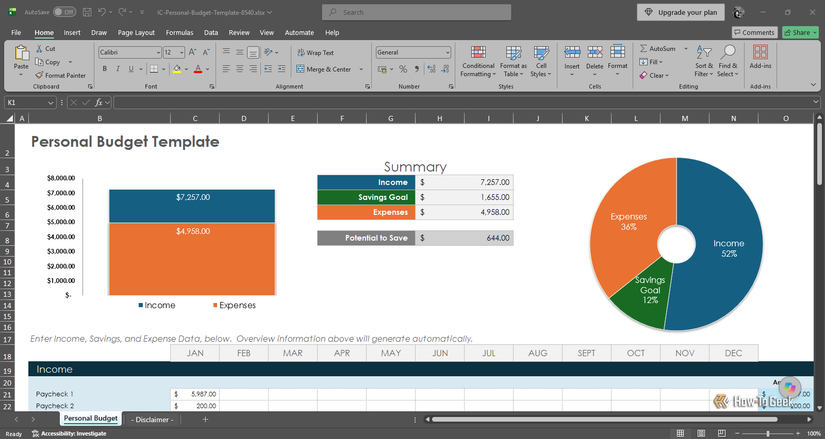Apply underline formatting
The width and height of the screenshot is (825, 439).
pos(131,69)
